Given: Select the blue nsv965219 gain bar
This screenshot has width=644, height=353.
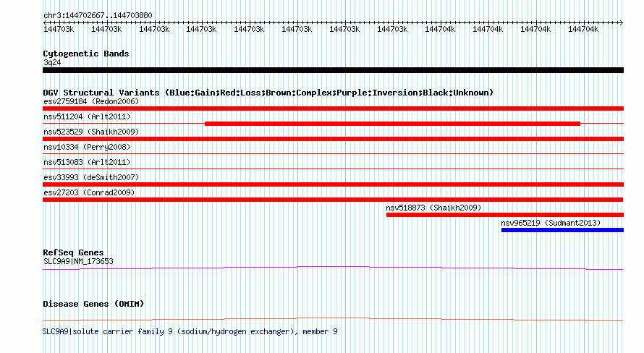Looking at the screenshot, I should coord(563,230).
